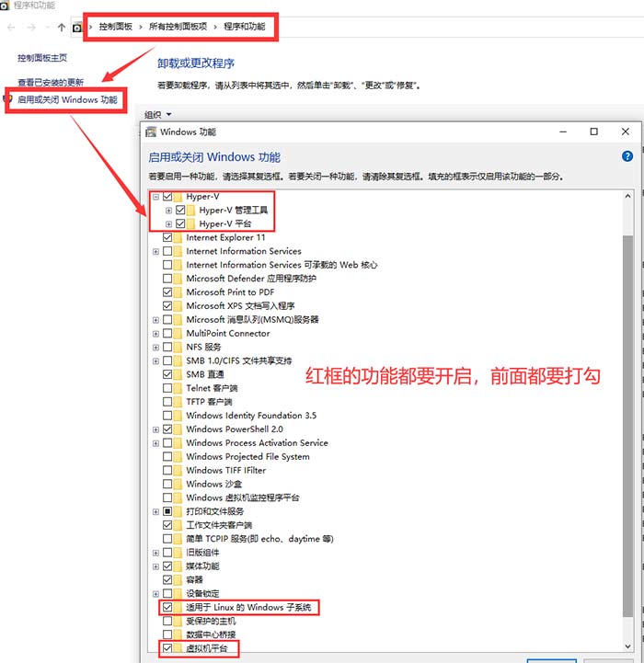Expand Microsoft 消息队列(MSMQ)服务器 node
Viewport: 644px width, 663px height.
point(155,320)
